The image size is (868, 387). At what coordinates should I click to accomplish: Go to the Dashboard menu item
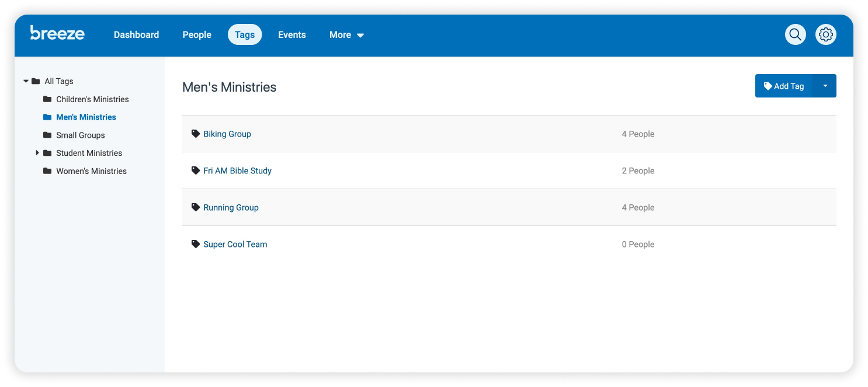coord(136,34)
